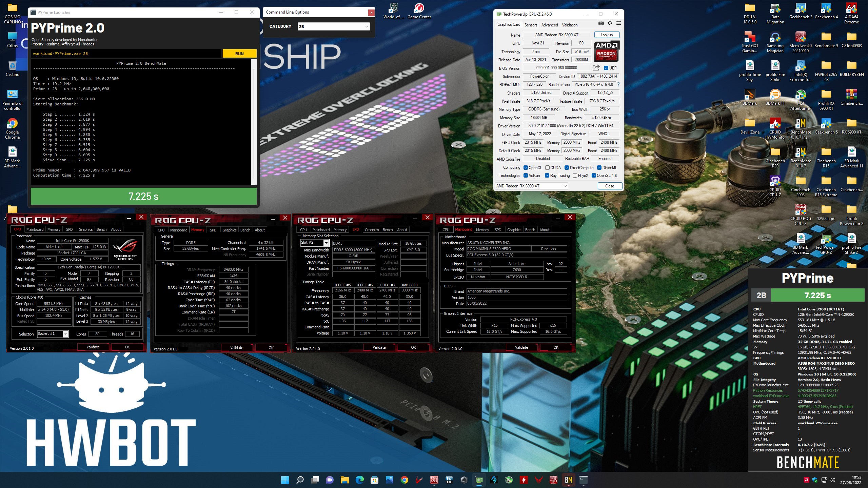868x488 pixels.
Task: Click the BIOS export share icon in GPU-Z
Action: tap(596, 68)
